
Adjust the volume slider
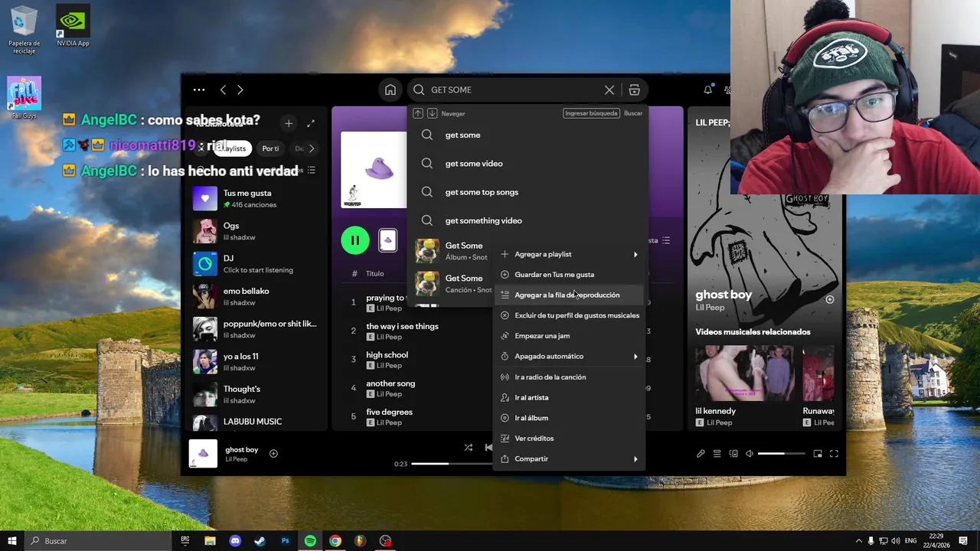[x=782, y=454]
